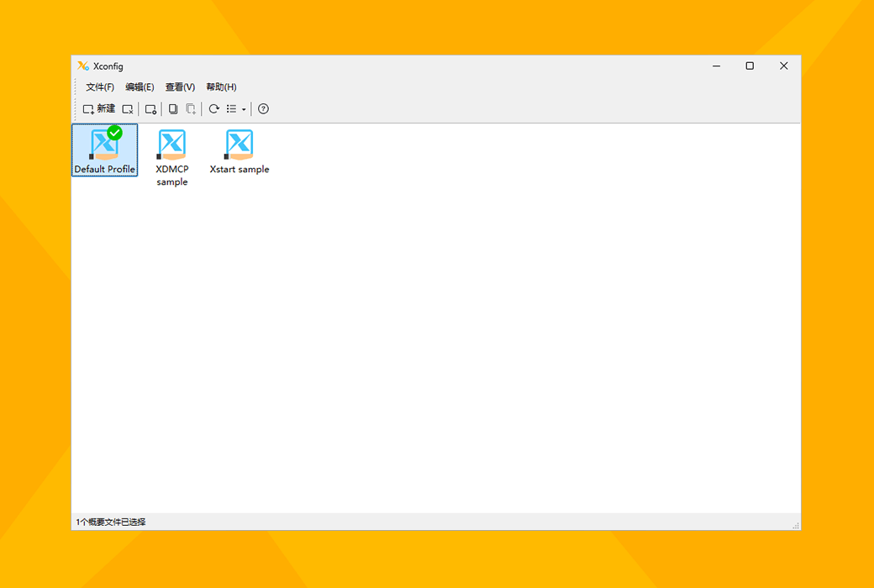
Task: Click the status text 1个概要文件已选择
Action: click(111, 522)
